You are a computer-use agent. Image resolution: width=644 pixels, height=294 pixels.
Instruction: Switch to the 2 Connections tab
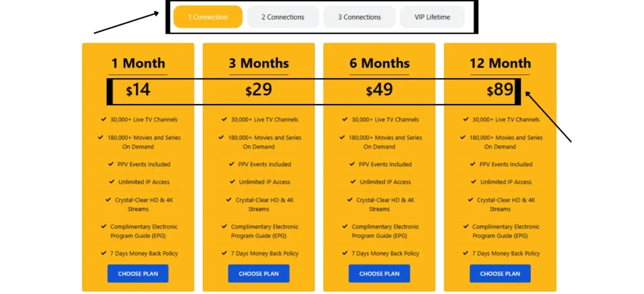[x=282, y=17]
